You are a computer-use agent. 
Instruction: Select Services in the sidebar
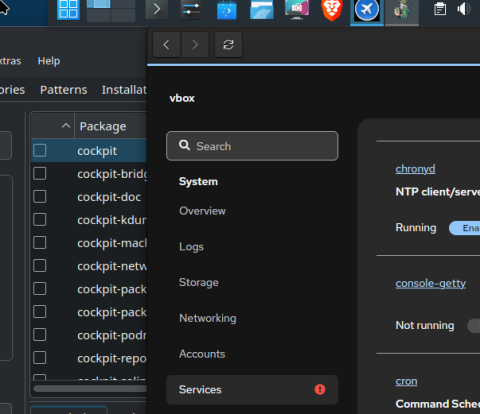click(252, 389)
